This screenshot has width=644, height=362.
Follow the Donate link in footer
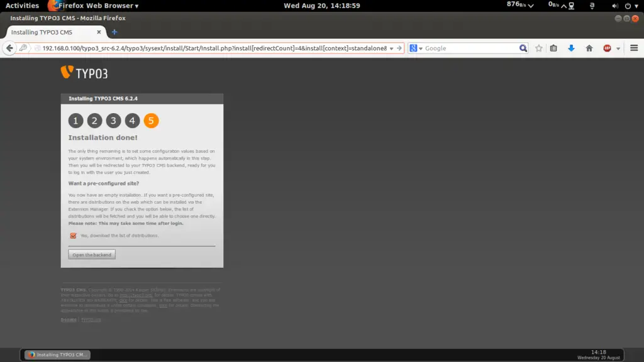(x=69, y=320)
